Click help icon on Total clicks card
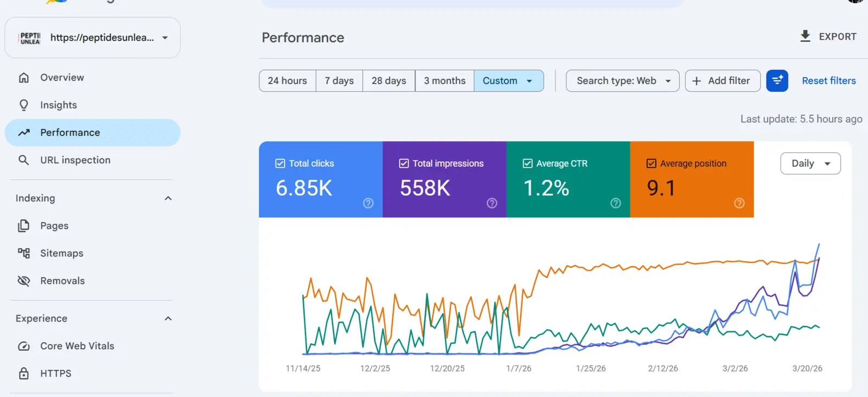Viewport: 868px width, 397px height. click(368, 203)
